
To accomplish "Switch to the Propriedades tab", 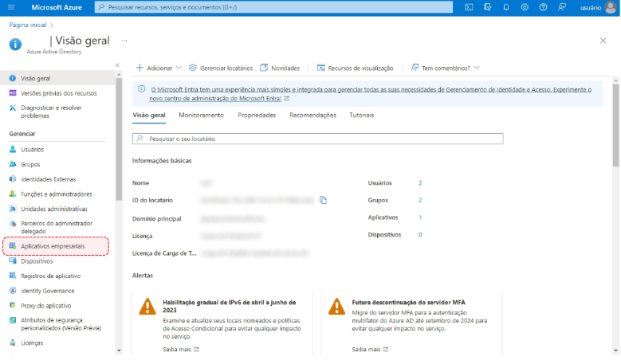I will click(257, 115).
